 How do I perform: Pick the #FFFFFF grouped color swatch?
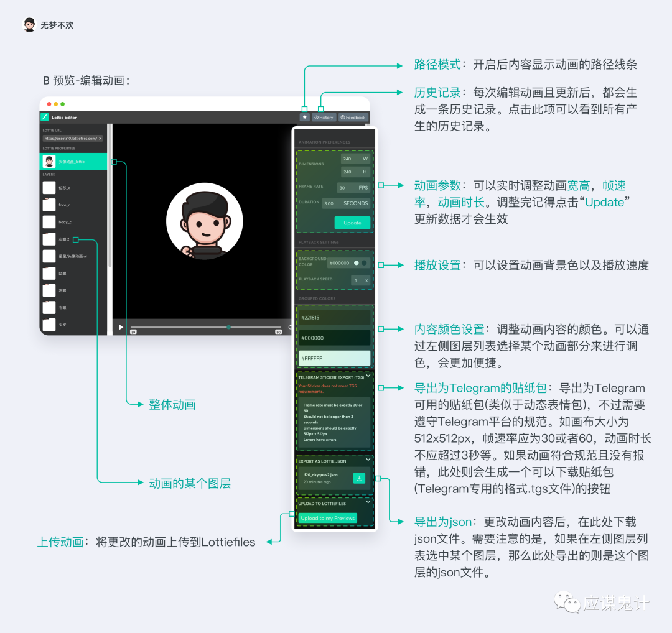click(335, 358)
